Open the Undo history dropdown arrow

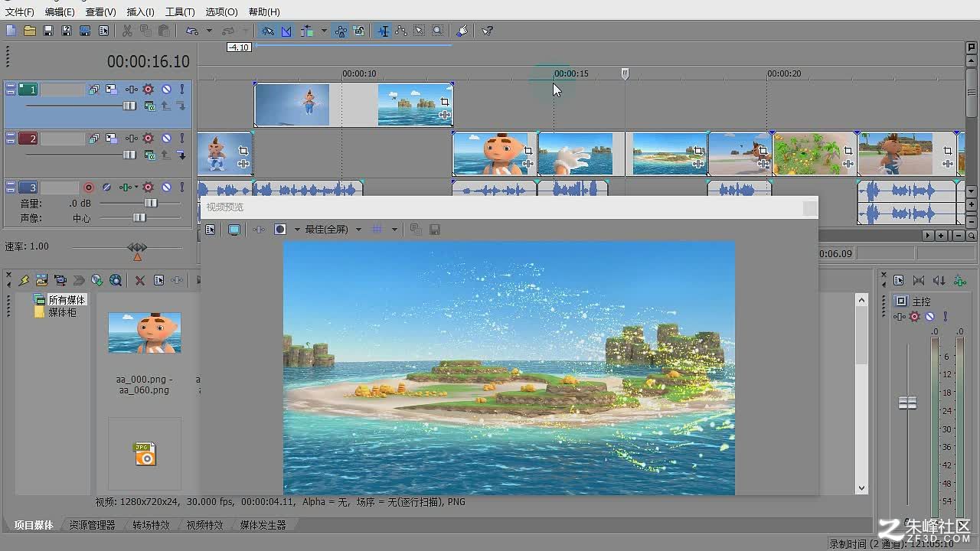click(x=209, y=31)
